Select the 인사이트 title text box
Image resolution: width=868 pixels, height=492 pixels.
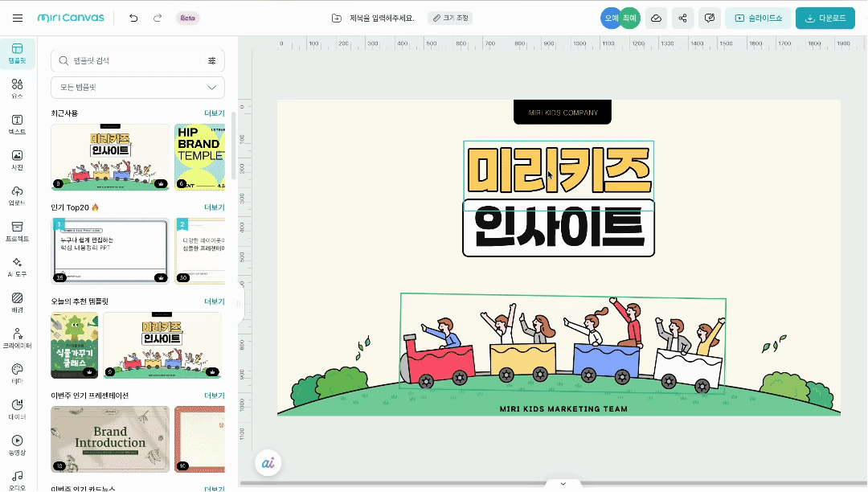pos(559,228)
